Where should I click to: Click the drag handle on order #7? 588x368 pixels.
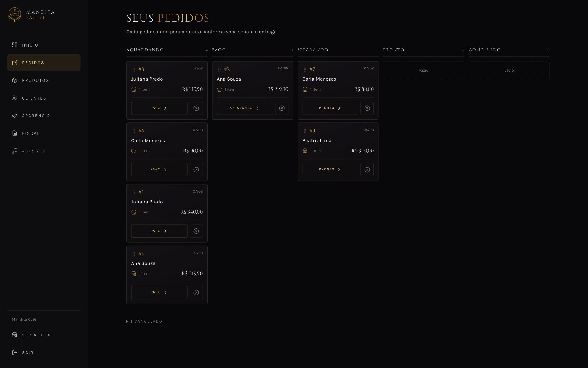305,69
